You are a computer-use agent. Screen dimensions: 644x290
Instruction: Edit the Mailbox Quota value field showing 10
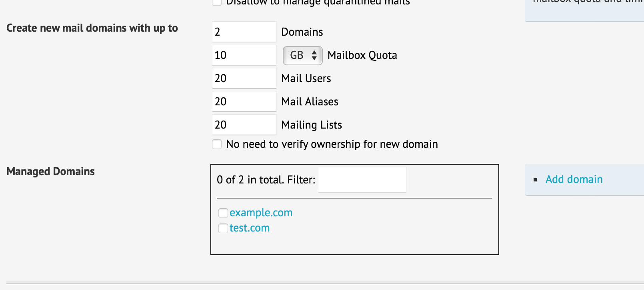[244, 55]
